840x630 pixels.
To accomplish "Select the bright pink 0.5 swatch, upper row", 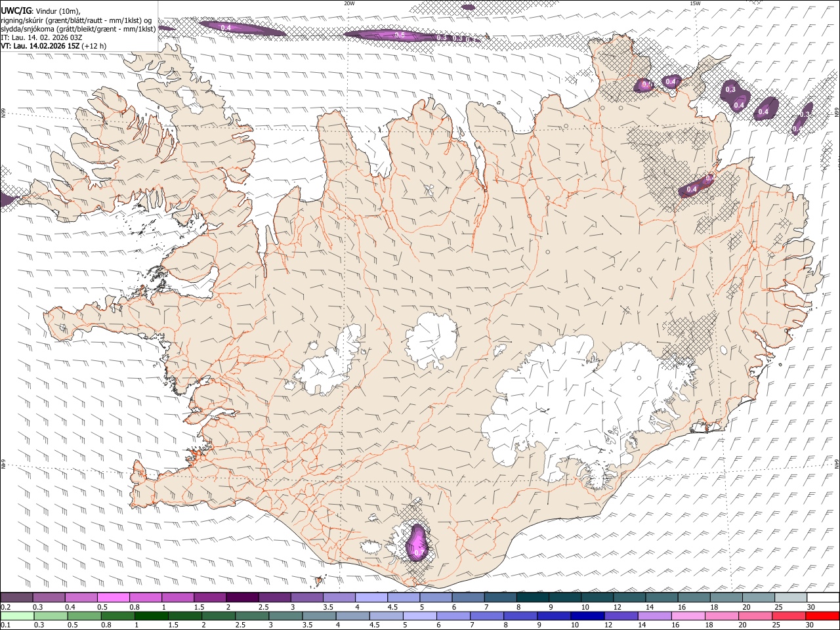I will pyautogui.click(x=113, y=598).
